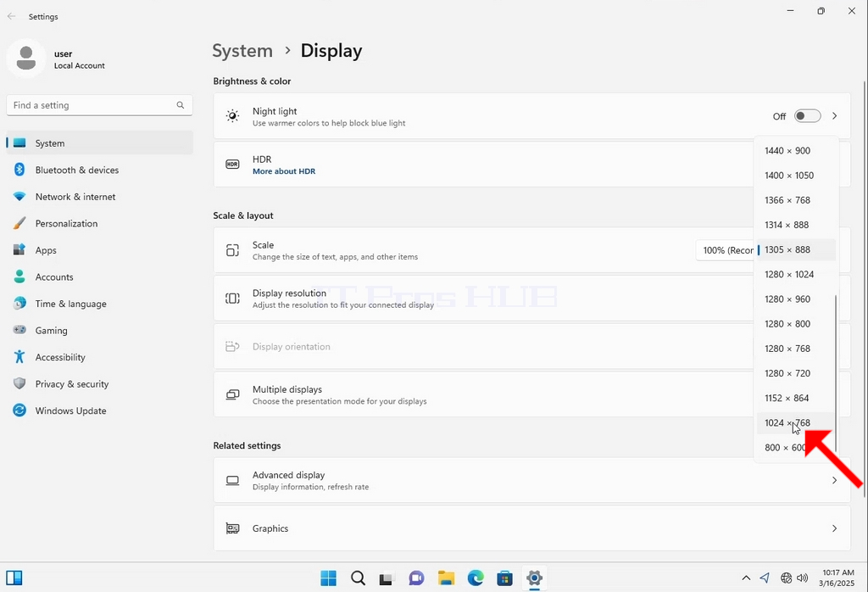Click the resolution list scrollbar
The image size is (868, 592).
tap(835, 374)
